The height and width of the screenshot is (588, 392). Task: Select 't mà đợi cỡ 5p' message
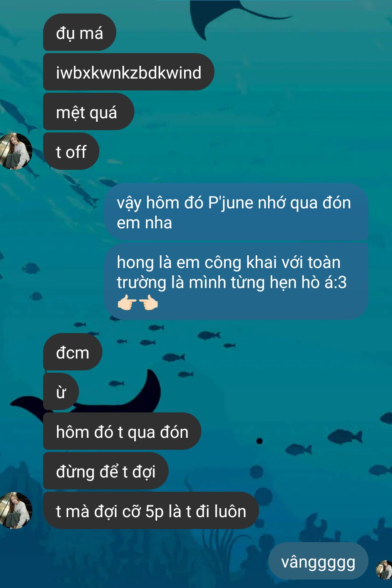click(151, 511)
